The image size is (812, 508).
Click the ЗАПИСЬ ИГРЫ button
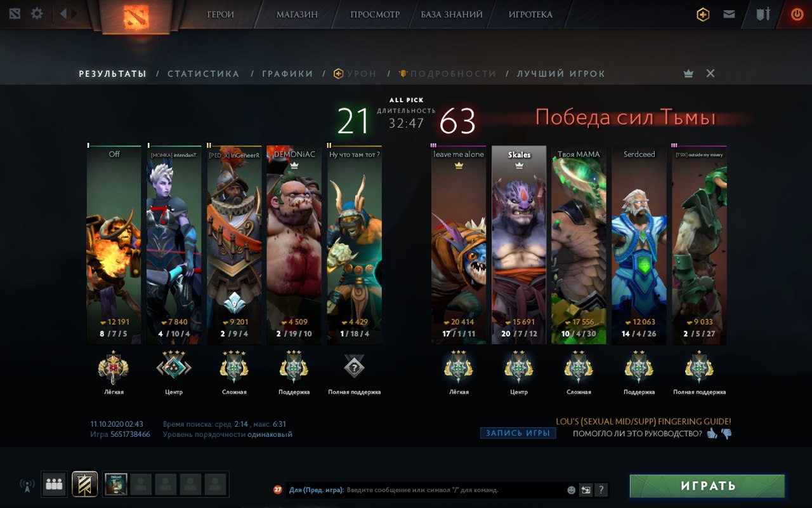(518, 433)
